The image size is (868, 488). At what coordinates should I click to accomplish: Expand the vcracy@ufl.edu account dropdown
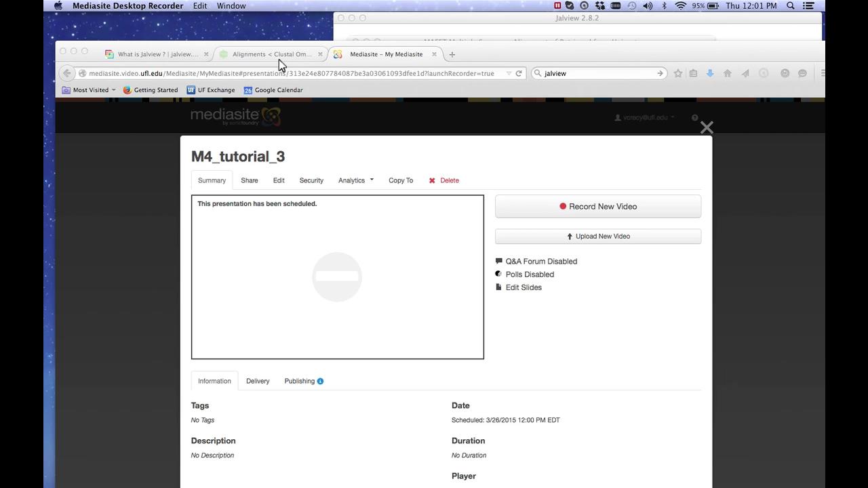(x=644, y=117)
